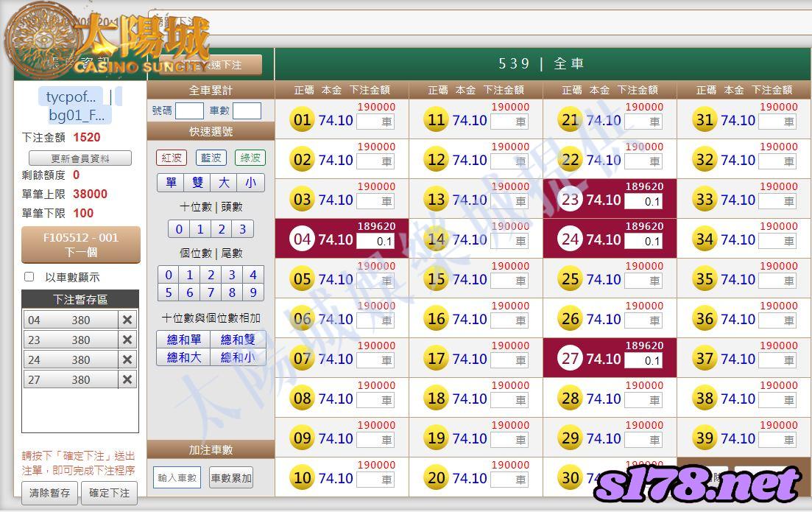Click 清除暫存 to clear saved bets

[50, 493]
